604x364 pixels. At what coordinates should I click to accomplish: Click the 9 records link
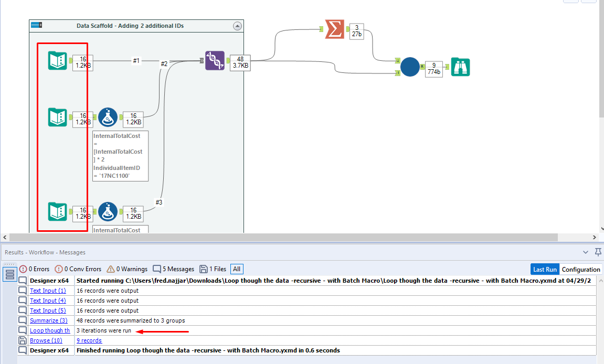click(x=89, y=340)
